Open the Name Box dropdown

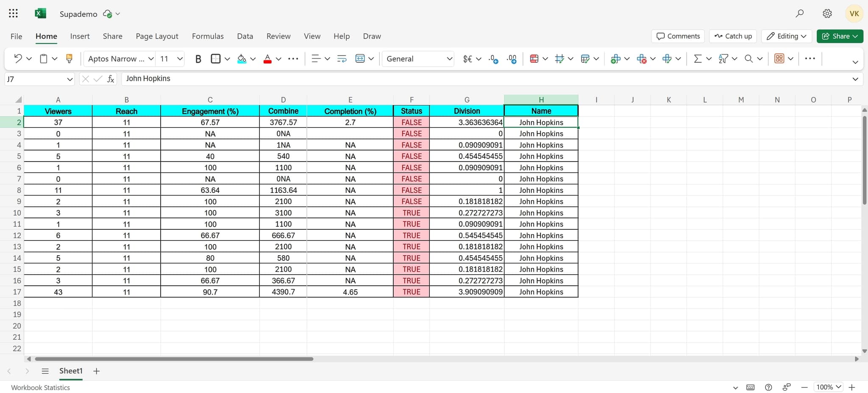click(x=69, y=79)
